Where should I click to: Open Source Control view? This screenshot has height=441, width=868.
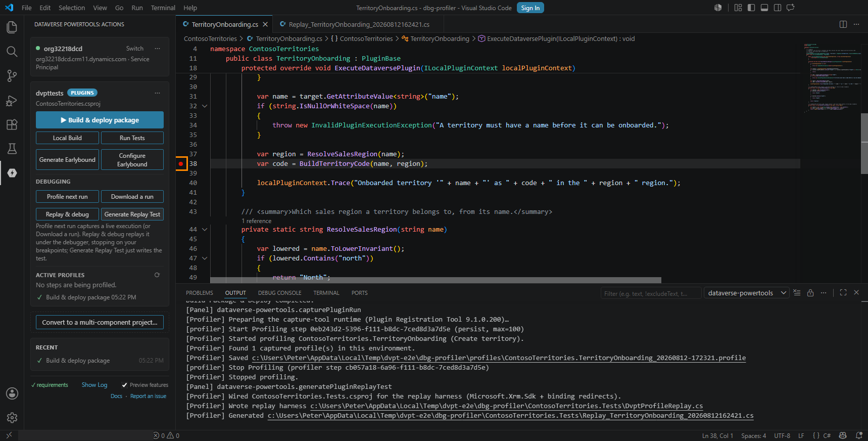tap(12, 76)
